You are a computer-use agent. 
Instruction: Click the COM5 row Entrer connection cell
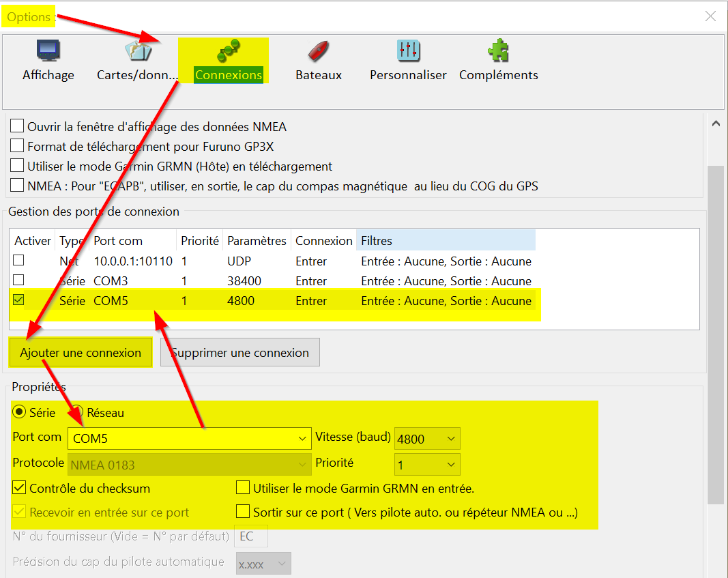tap(311, 301)
